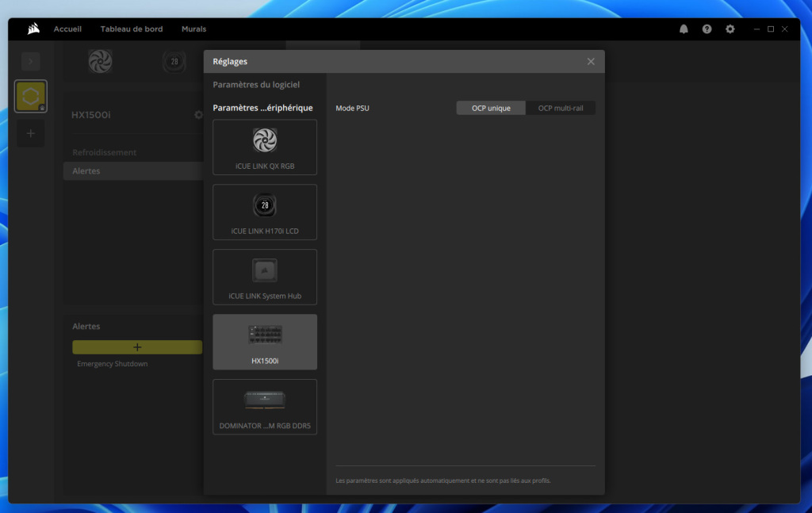Switch PSU mode to OCP multi-rail
The image size is (812, 513).
coord(560,108)
